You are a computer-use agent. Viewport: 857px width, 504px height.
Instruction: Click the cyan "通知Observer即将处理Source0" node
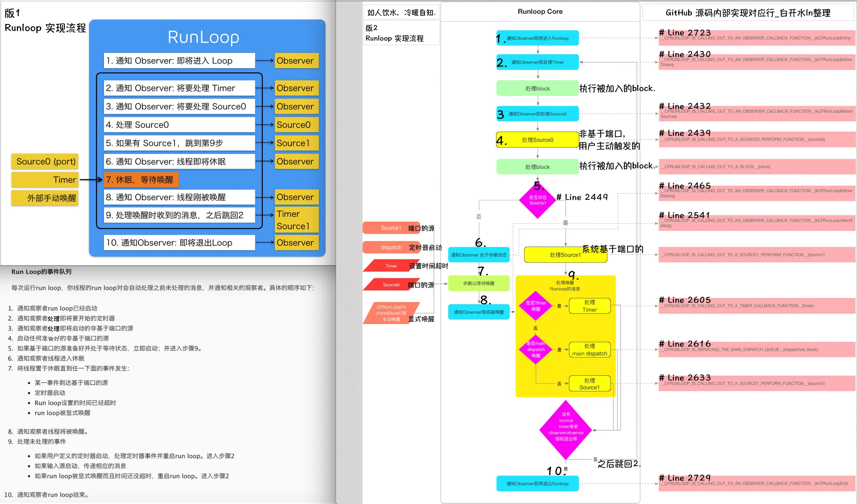coord(538,114)
